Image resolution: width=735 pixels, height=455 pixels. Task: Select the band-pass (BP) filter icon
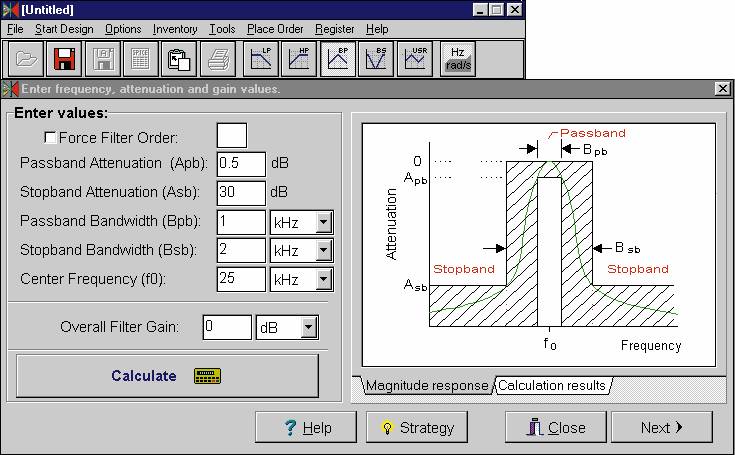339,59
